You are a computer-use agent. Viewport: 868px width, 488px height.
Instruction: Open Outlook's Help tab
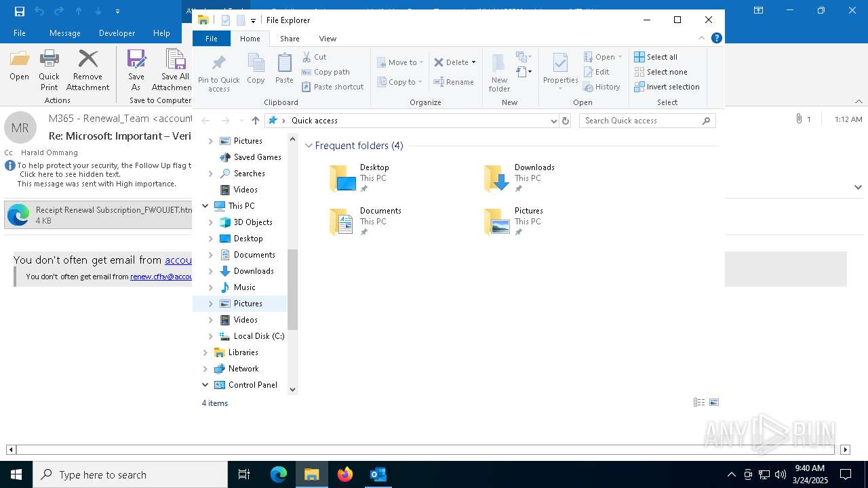click(161, 33)
